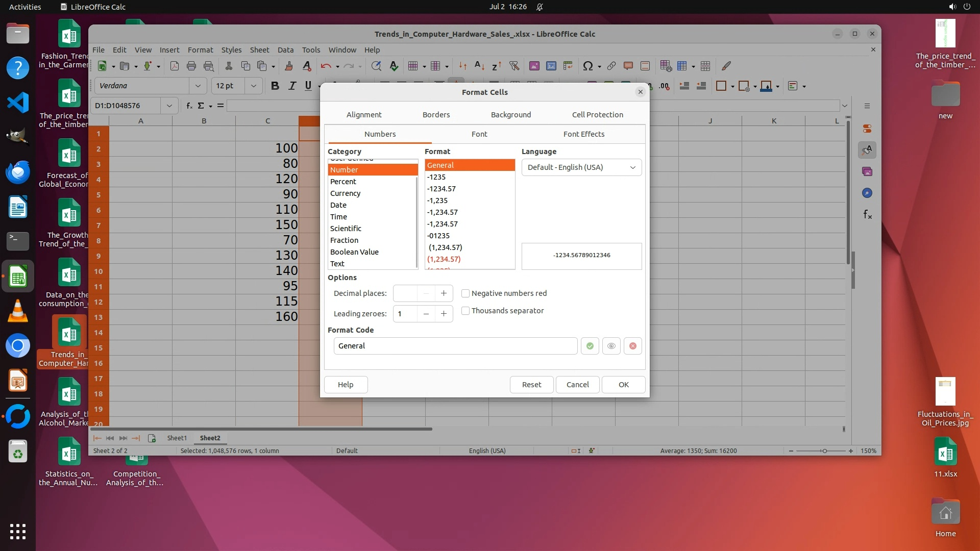Toggle Bold formatting in the toolbar
The image size is (980, 551).
(275, 86)
